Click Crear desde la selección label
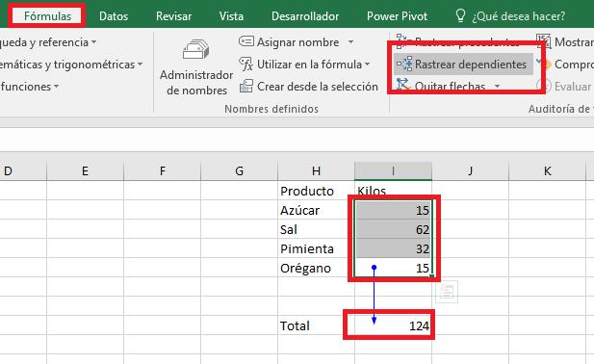This screenshot has width=594, height=364. tap(318, 87)
